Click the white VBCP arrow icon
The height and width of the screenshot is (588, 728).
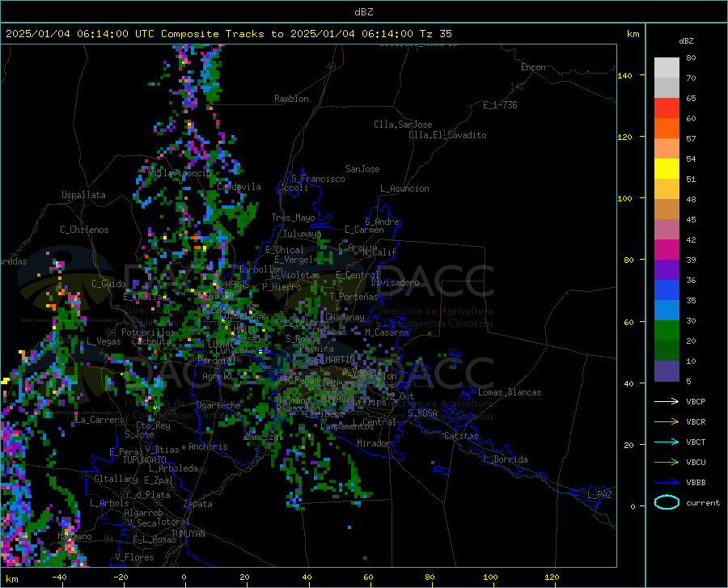667,401
